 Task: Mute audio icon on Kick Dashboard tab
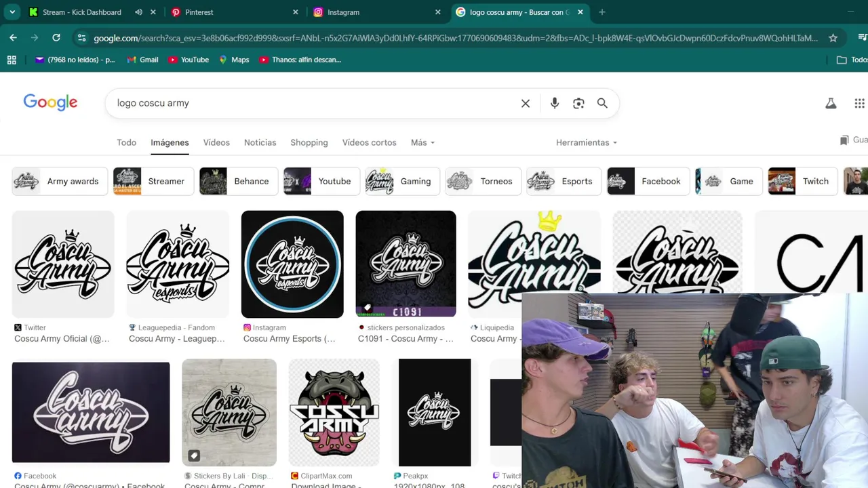point(138,12)
